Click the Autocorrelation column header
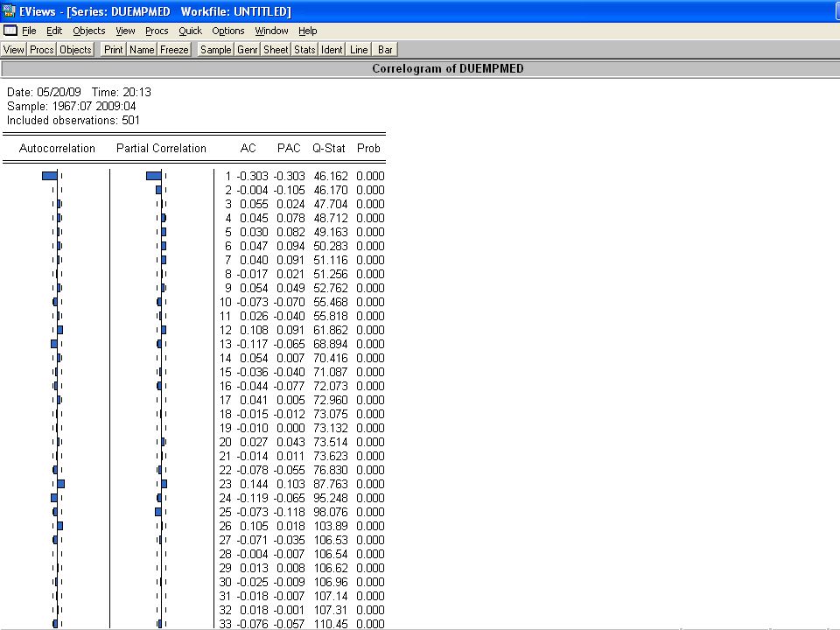This screenshot has width=840, height=630. point(57,149)
